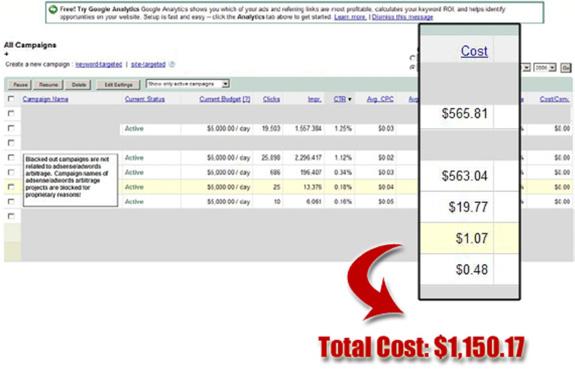Click the green arrow Google Analytics icon
The width and height of the screenshot is (575, 378).
pyautogui.click(x=54, y=10)
